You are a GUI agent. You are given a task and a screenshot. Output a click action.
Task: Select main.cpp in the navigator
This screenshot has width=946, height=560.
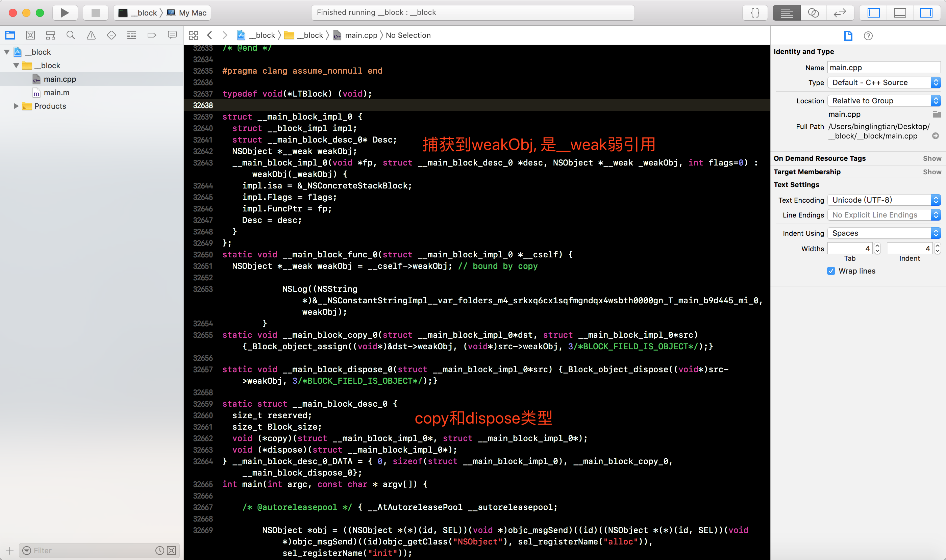click(x=60, y=79)
